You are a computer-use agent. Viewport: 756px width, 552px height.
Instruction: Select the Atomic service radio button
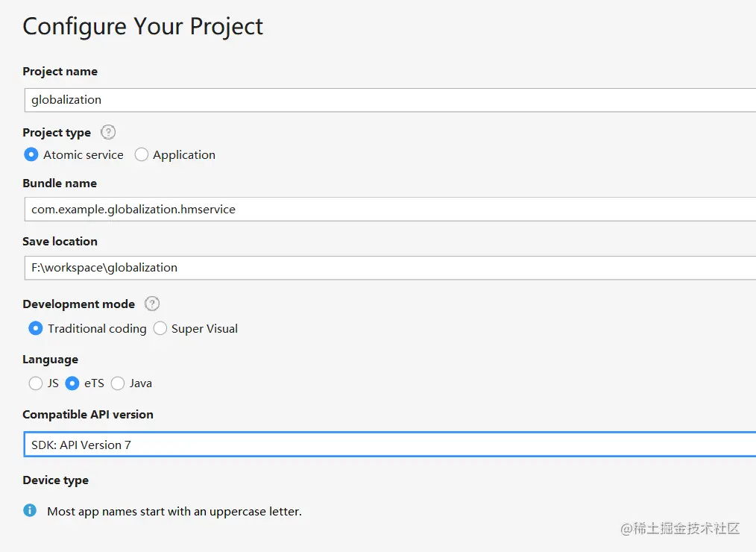[31, 154]
